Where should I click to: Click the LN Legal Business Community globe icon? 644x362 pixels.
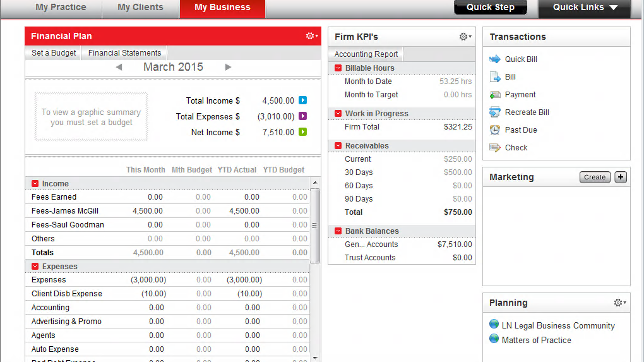click(x=494, y=324)
